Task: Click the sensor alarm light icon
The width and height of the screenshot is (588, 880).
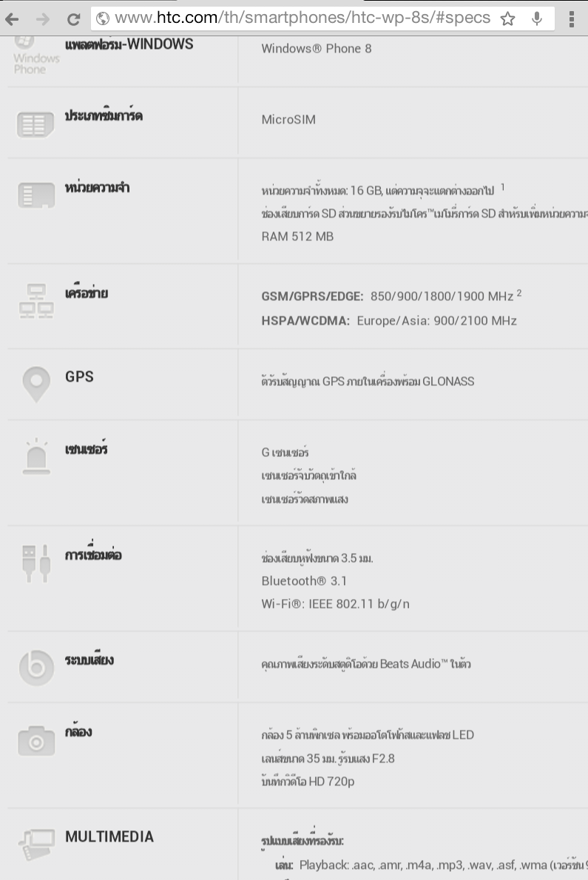Action: point(36,456)
